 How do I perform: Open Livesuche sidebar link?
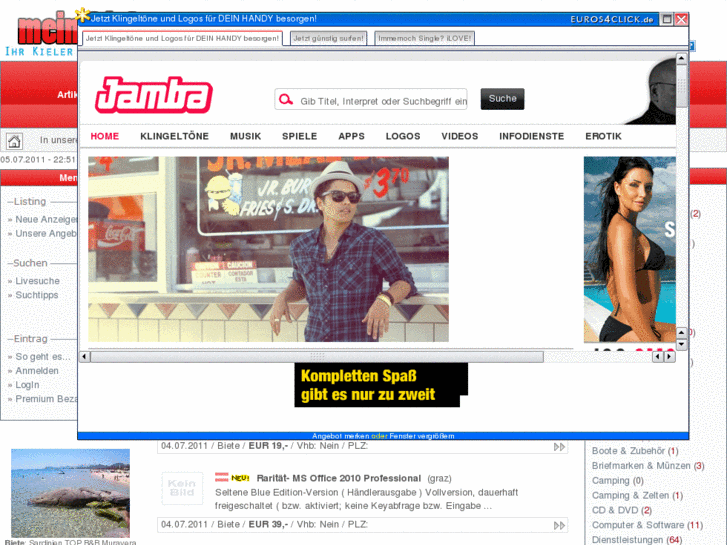[x=38, y=281]
